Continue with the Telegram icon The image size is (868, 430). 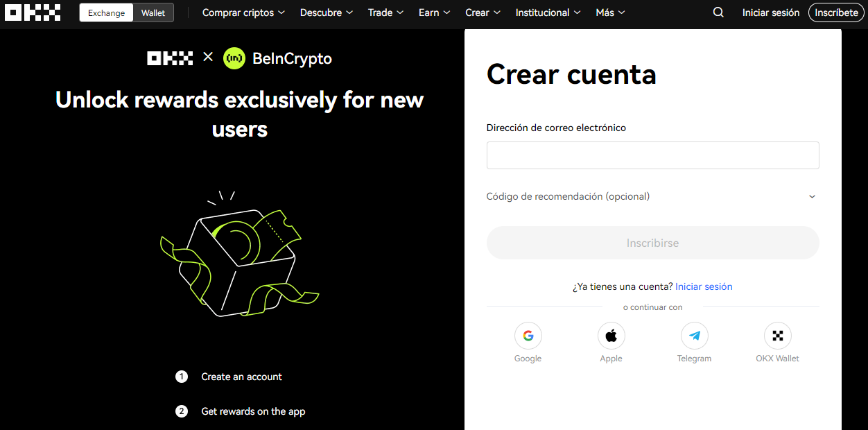(x=695, y=336)
